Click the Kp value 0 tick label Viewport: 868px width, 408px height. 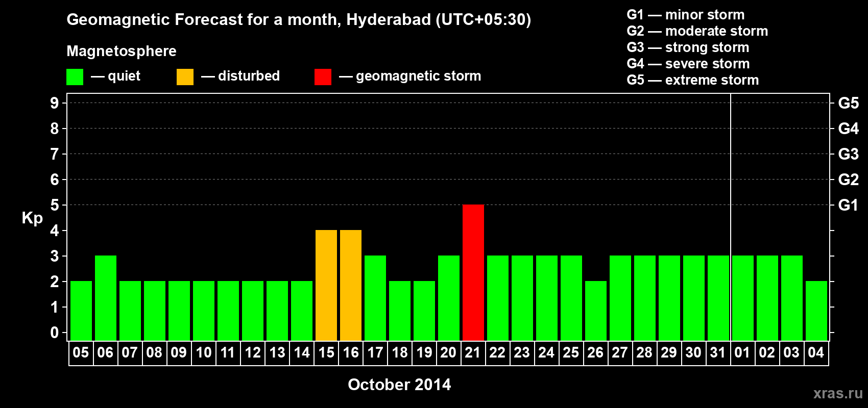click(x=55, y=333)
